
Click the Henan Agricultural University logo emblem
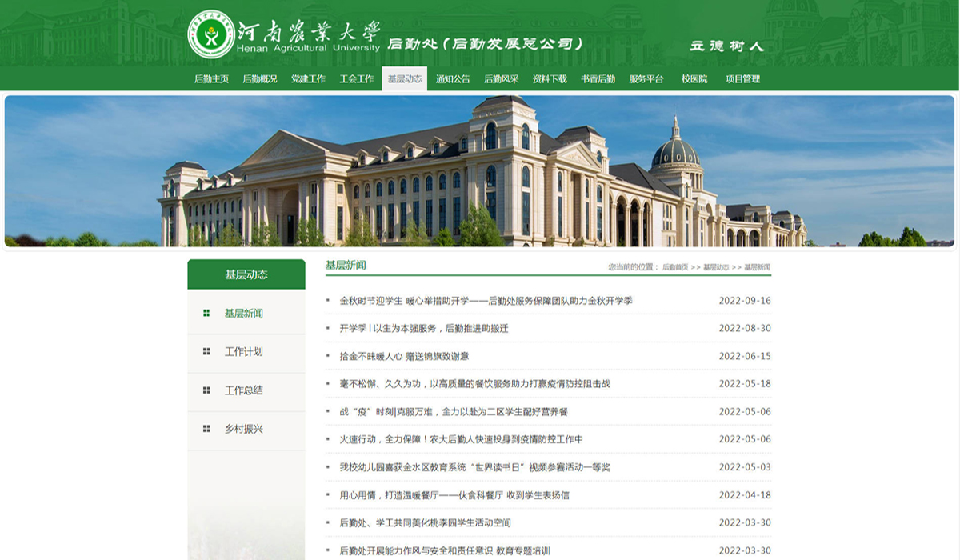point(210,34)
